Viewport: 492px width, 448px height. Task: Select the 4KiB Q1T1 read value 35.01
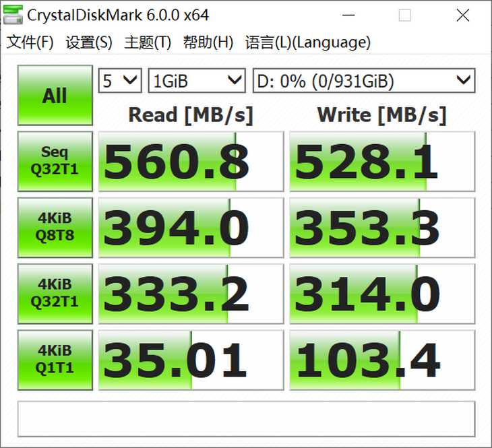click(x=191, y=360)
